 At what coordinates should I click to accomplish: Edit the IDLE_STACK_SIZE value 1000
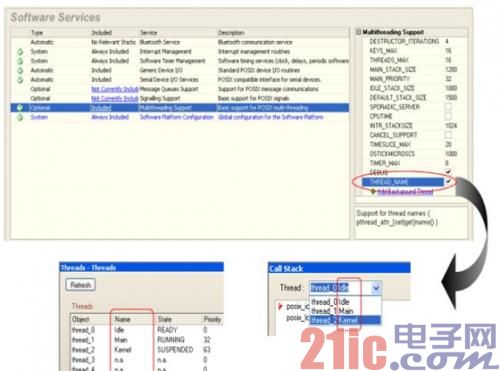pyautogui.click(x=451, y=88)
